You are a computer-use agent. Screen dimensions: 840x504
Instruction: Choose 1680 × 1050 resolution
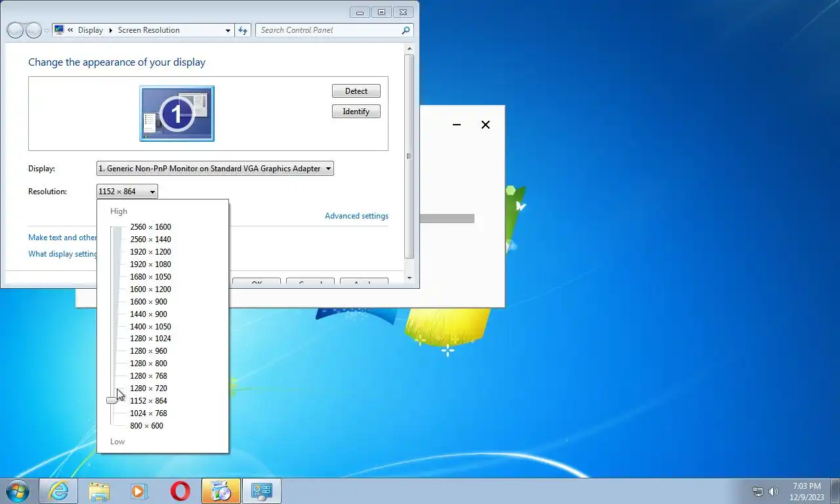(x=150, y=277)
